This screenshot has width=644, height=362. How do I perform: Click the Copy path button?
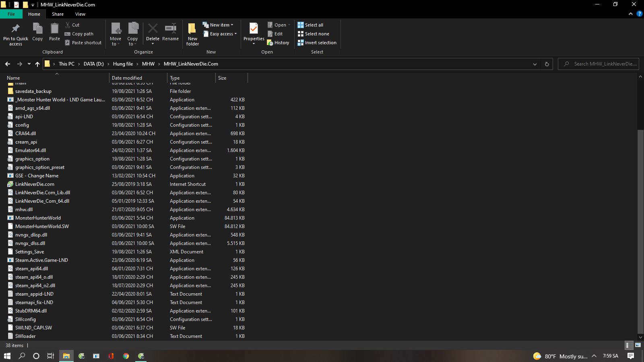pyautogui.click(x=79, y=34)
